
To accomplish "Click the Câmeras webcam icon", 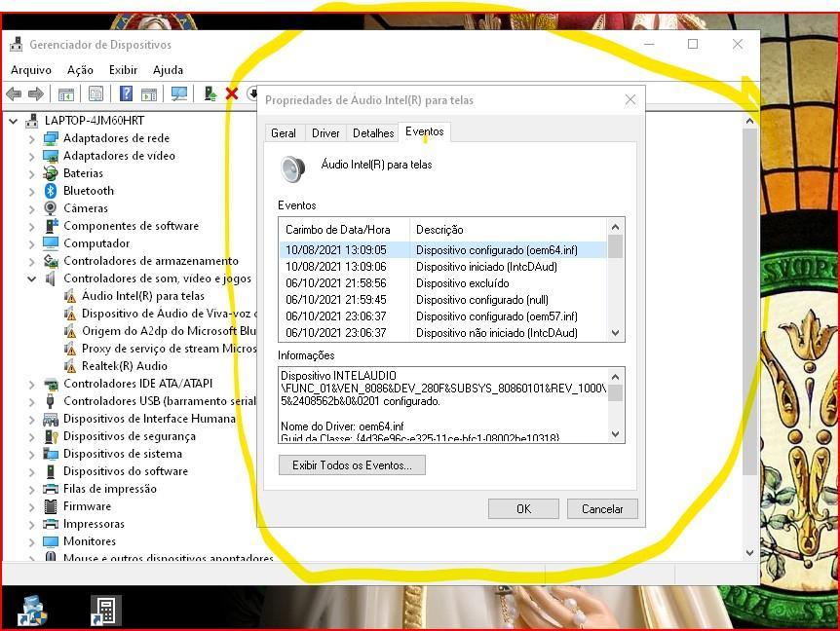I will point(51,208).
